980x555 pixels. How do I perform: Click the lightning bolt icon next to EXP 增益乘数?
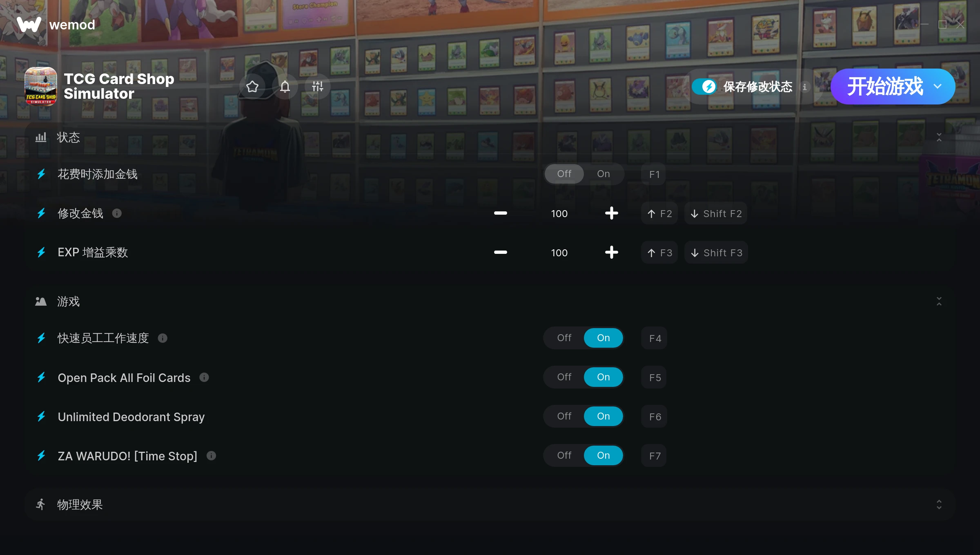coord(41,252)
